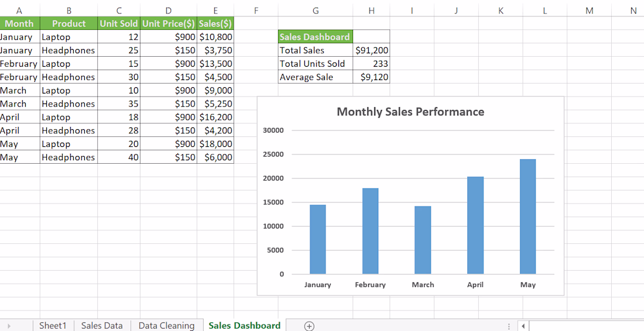The height and width of the screenshot is (331, 644).
Task: Click the Total Units Sold label
Action: (x=316, y=64)
